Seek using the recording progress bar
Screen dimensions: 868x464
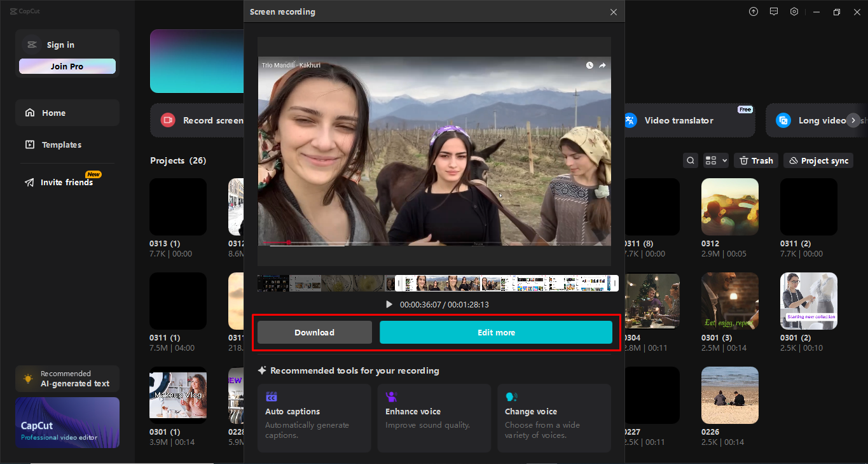437,283
